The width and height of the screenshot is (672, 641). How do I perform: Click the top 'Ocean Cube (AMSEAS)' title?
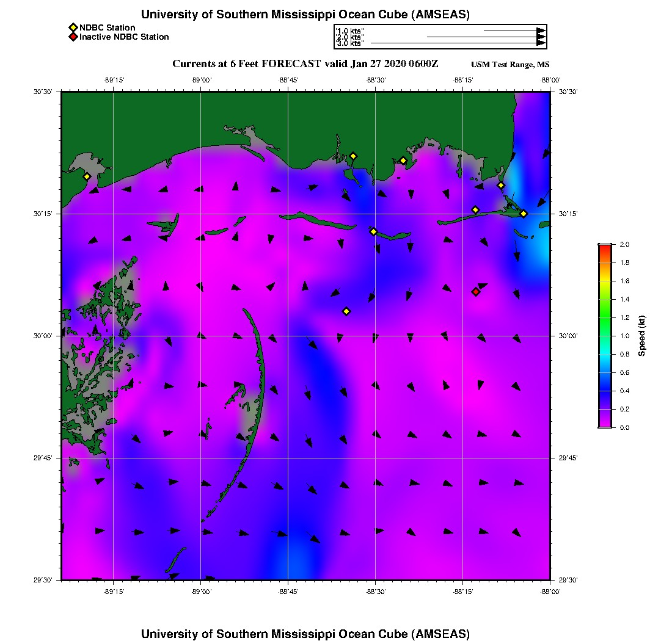click(305, 15)
